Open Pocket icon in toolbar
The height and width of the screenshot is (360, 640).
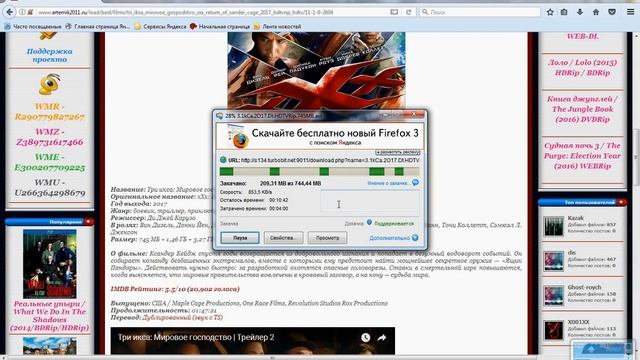click(x=612, y=12)
